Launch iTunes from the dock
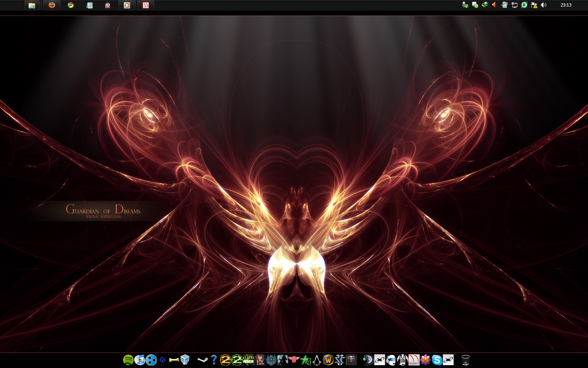Screen dimensions: 588x368 (140, 360)
